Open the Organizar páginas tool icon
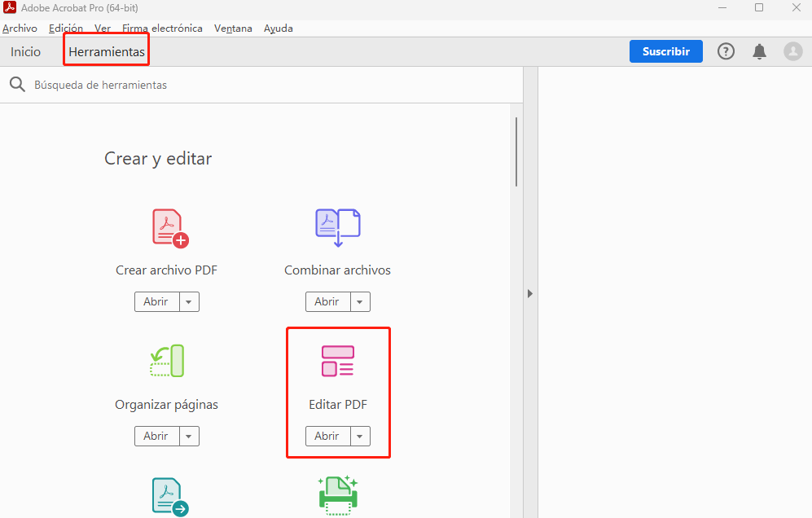Screen dimensions: 812x518 [x=166, y=361]
